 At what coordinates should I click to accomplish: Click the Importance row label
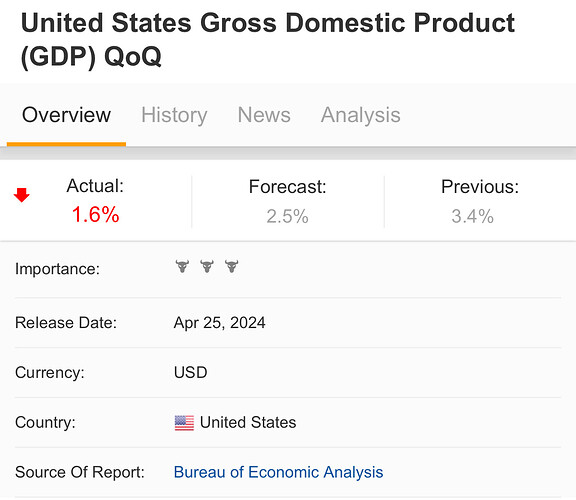[57, 269]
